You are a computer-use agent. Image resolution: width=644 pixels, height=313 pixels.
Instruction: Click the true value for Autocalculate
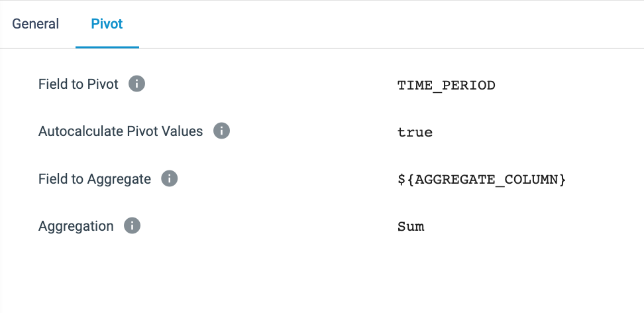(415, 133)
